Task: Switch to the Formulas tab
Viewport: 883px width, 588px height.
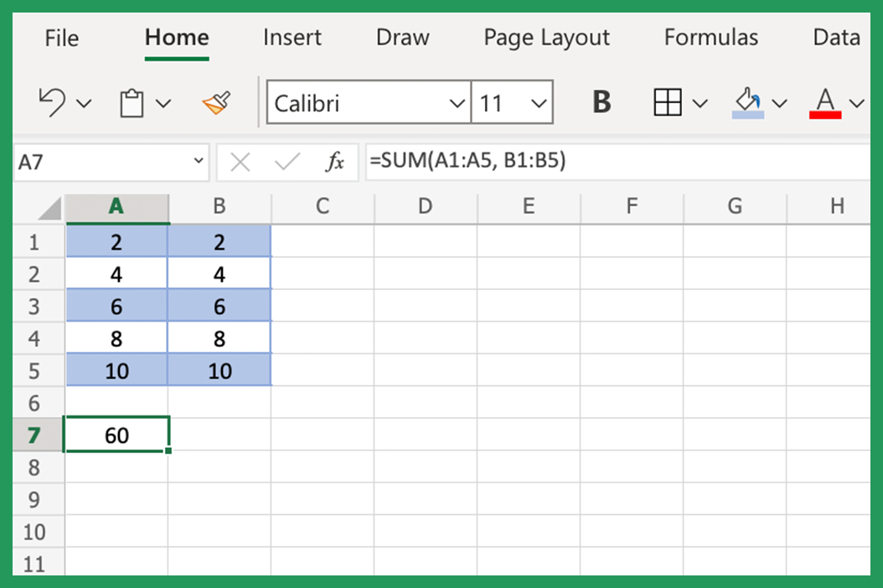Action: (711, 37)
